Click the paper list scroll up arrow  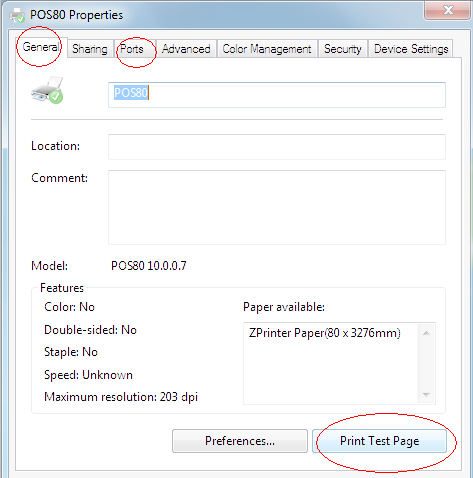[x=426, y=333]
